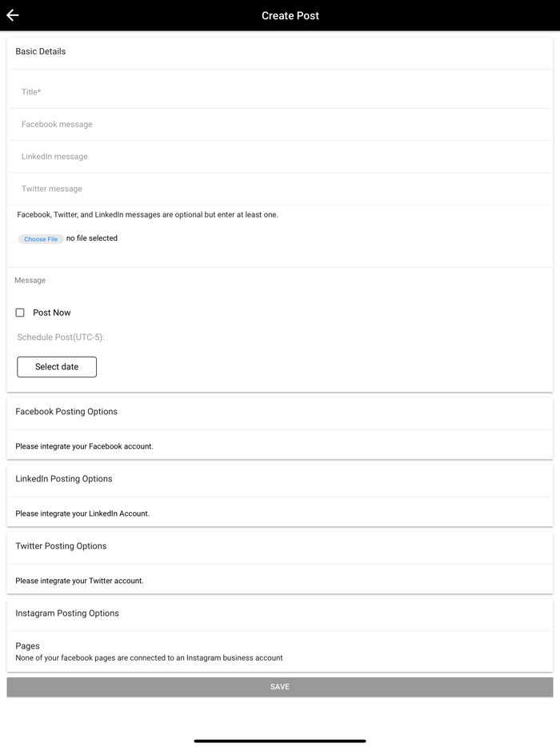Click the Twitter Posting Options header
Screen dimensions: 560x747
(x=61, y=546)
